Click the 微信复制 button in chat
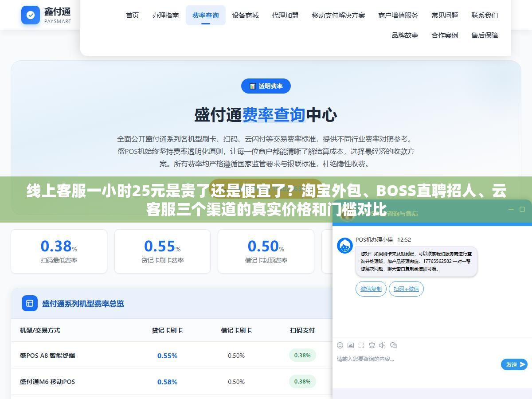 [x=371, y=289]
